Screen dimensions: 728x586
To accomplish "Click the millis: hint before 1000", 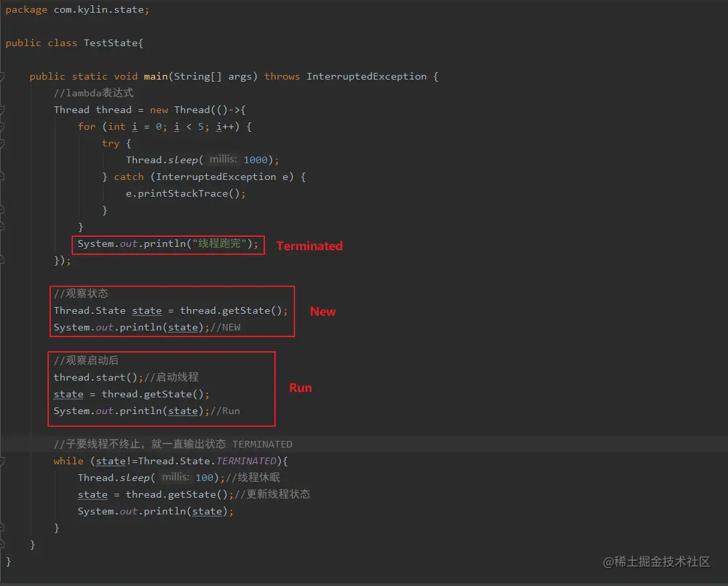I will [223, 160].
